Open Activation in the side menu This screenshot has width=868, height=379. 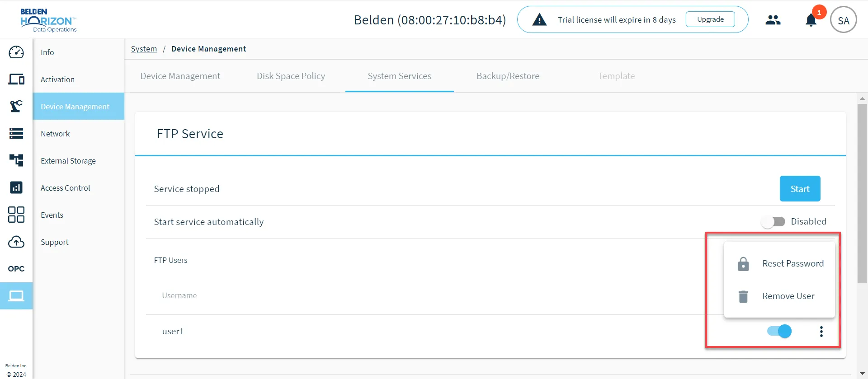(79, 79)
